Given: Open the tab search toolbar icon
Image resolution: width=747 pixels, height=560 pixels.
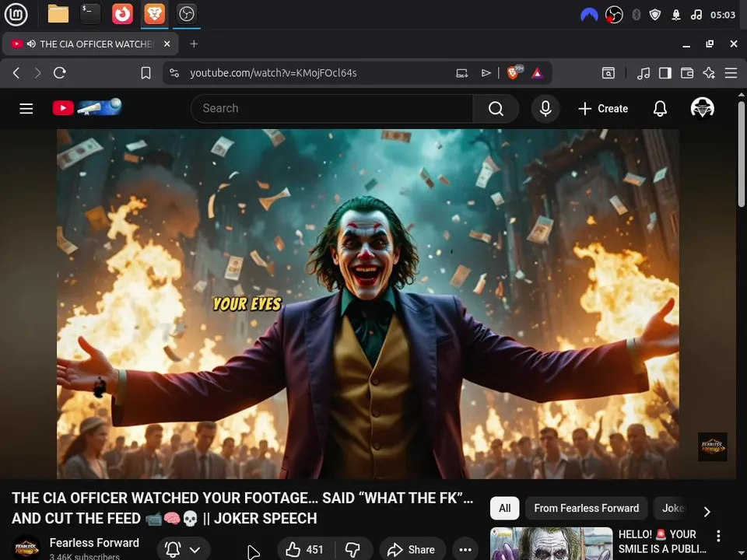Looking at the screenshot, I should (608, 73).
